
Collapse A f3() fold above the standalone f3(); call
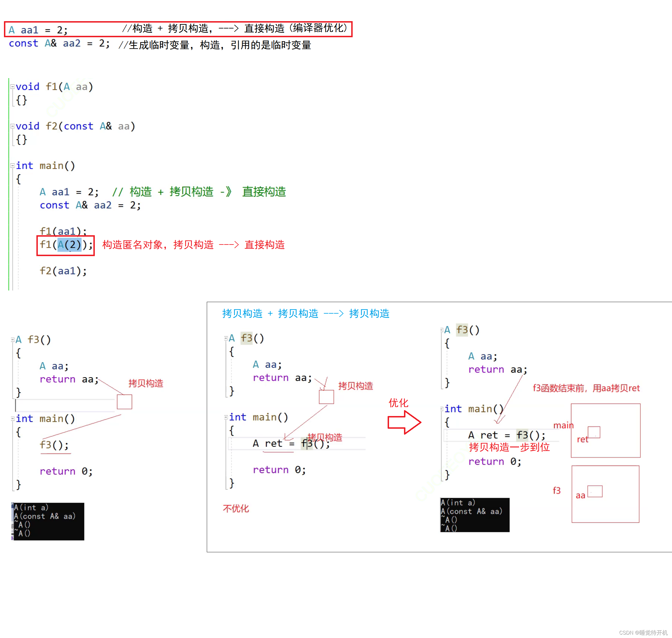pos(13,339)
